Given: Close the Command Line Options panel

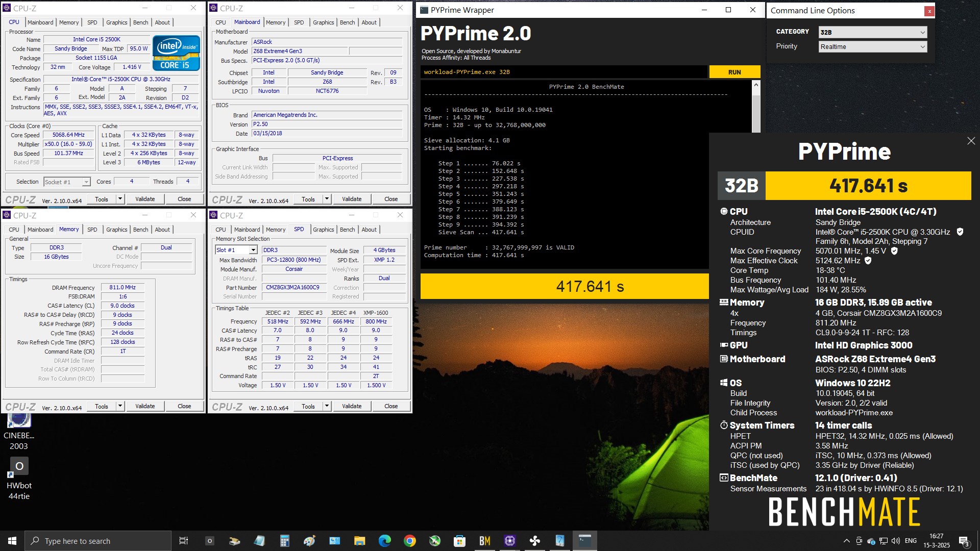Looking at the screenshot, I should point(929,11).
